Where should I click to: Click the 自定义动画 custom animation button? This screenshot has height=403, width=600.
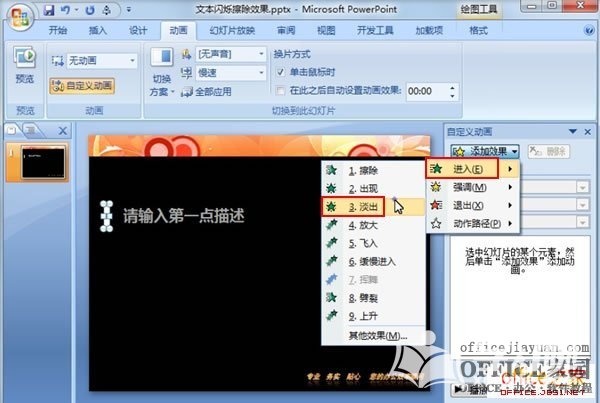click(x=80, y=86)
